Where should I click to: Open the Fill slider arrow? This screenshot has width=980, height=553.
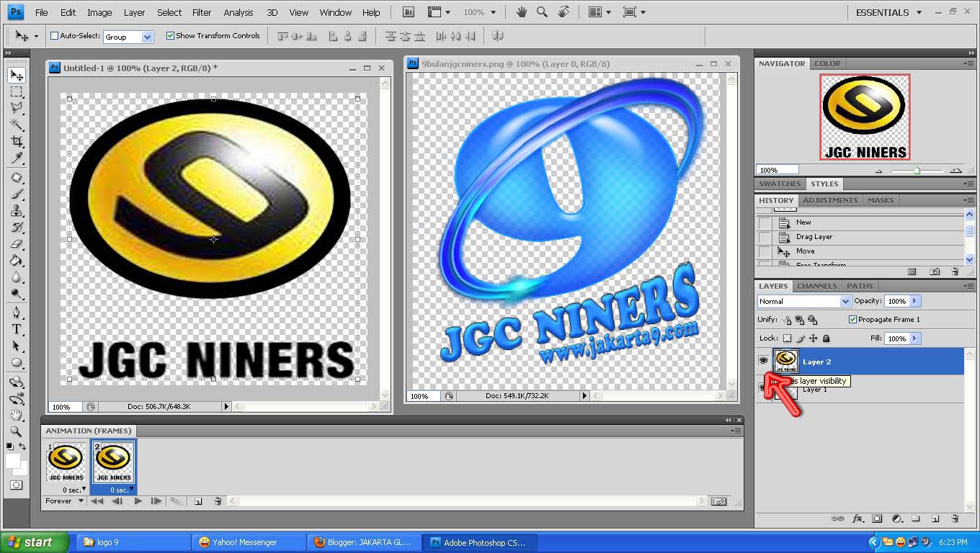[x=915, y=338]
